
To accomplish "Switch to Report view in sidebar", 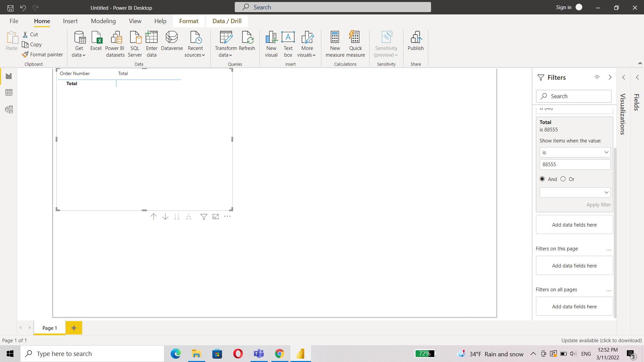I will tap(9, 76).
